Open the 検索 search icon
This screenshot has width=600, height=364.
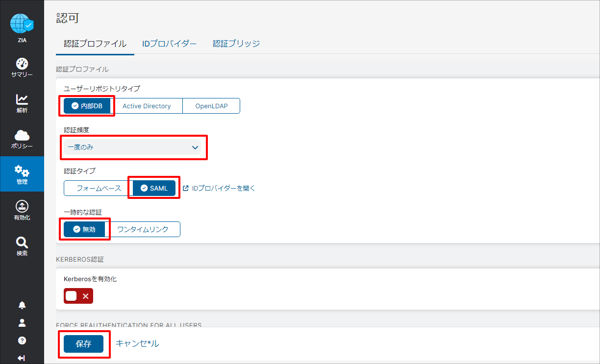point(22,242)
